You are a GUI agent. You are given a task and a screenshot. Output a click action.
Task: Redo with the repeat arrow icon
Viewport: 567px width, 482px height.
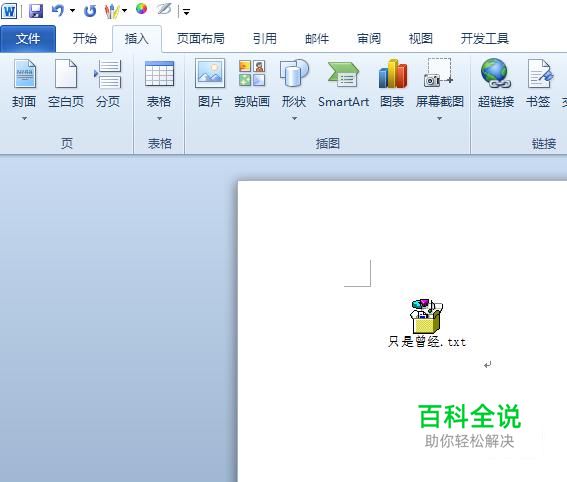tap(90, 11)
